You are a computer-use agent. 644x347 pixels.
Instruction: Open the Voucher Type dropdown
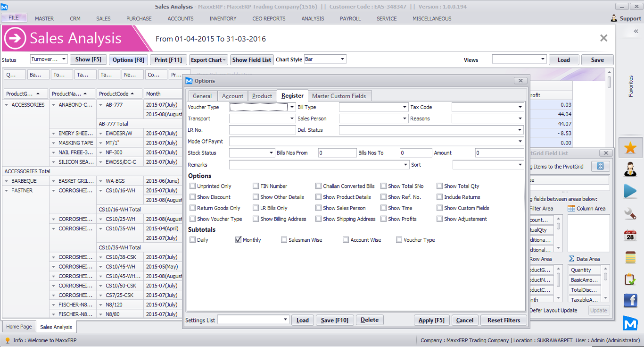[292, 107]
